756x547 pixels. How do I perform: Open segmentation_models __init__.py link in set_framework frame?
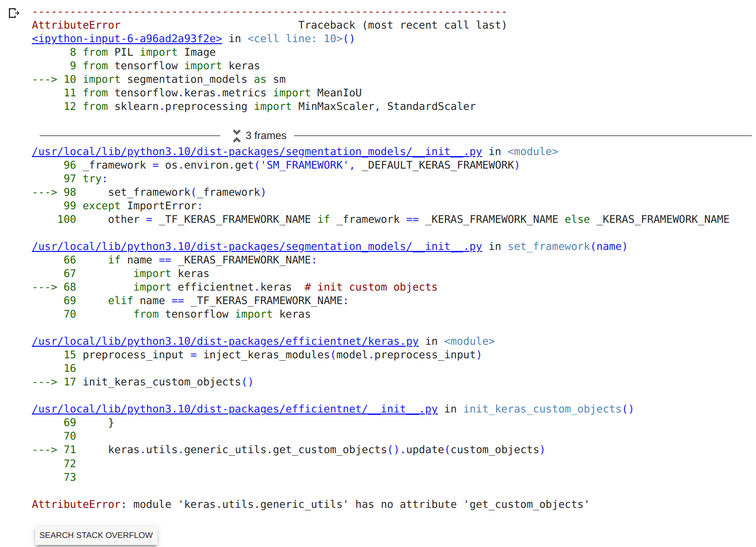[x=257, y=246]
